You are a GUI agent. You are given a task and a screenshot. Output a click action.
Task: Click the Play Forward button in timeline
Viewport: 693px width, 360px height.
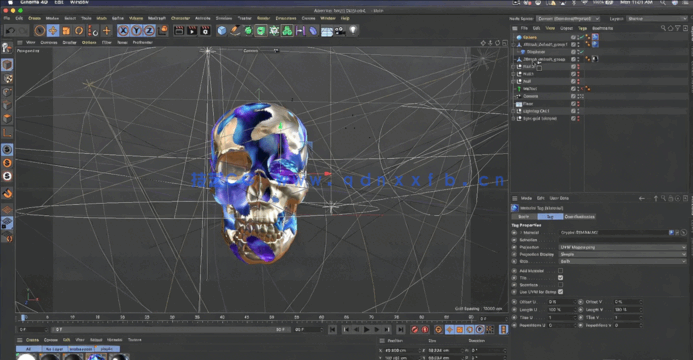(x=366, y=330)
